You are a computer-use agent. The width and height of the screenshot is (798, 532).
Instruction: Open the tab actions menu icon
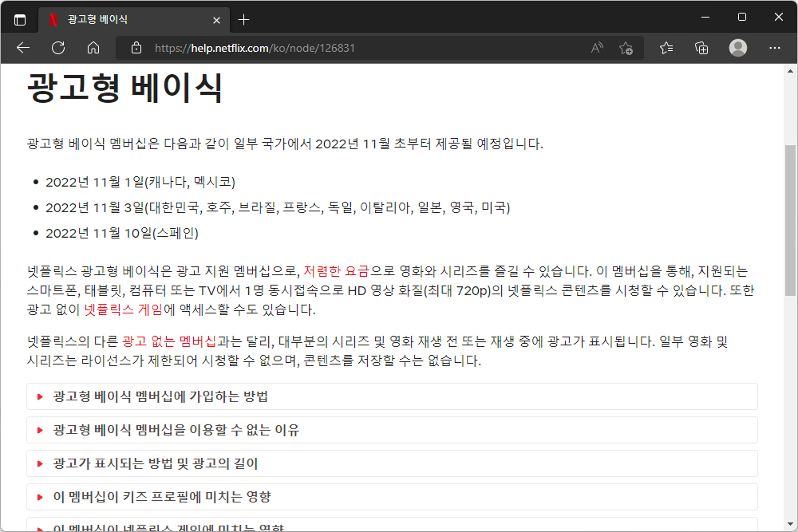click(x=20, y=20)
